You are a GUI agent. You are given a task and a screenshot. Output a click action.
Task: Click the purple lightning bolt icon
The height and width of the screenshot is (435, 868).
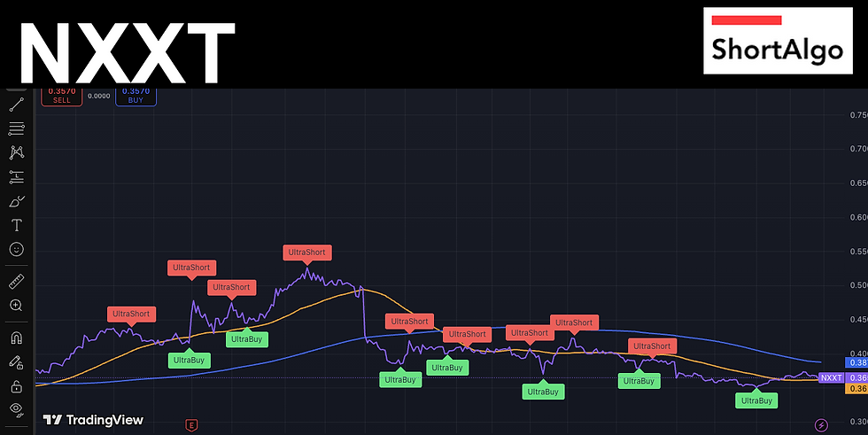(x=822, y=425)
